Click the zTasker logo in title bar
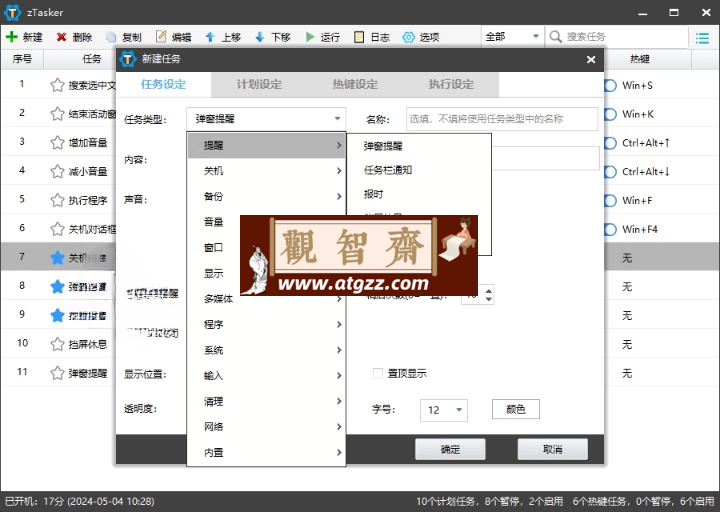 pos(12,12)
